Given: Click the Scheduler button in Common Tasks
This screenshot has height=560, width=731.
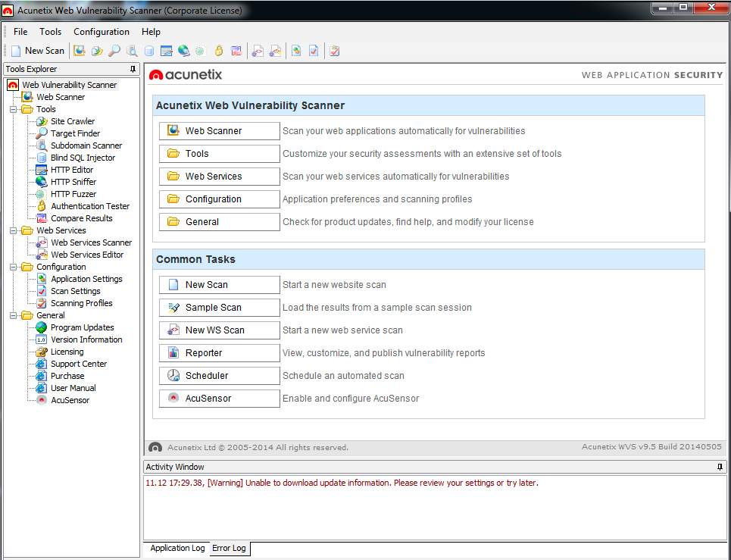Looking at the screenshot, I should click(x=219, y=376).
